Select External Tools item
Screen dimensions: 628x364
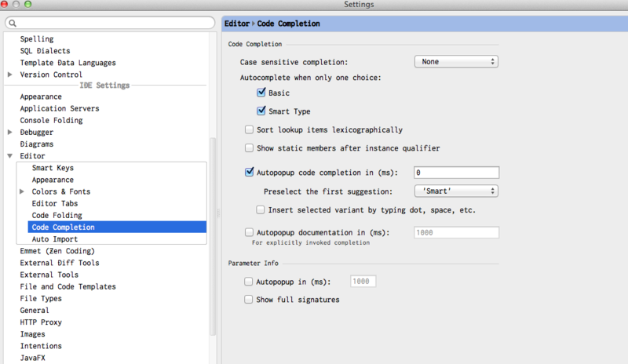pyautogui.click(x=49, y=275)
